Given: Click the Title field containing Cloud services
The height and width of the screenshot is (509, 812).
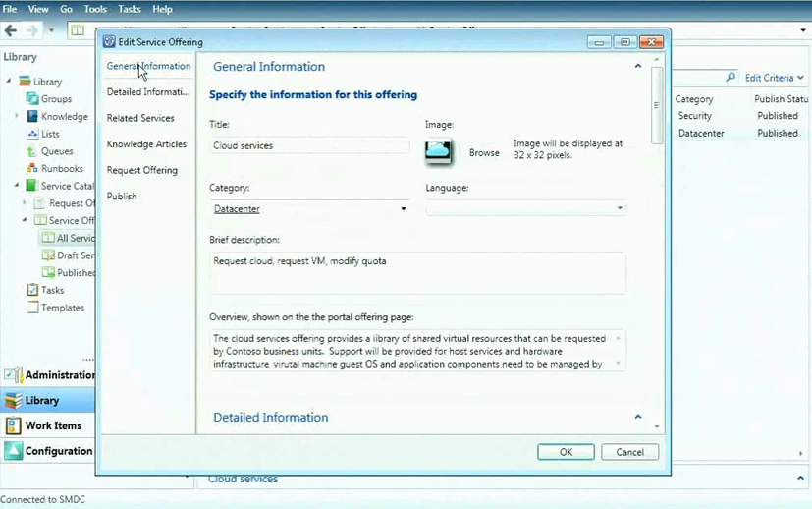Looking at the screenshot, I should pyautogui.click(x=309, y=145).
